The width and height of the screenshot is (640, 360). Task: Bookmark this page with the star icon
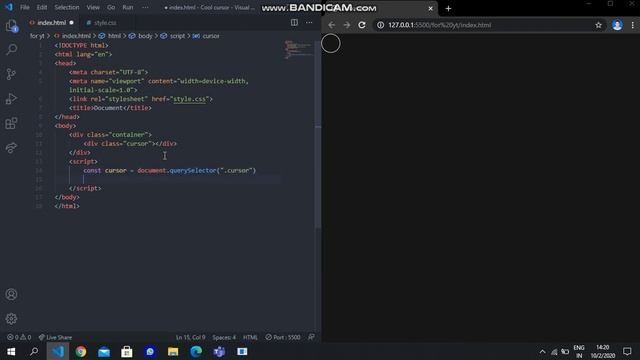(x=598, y=25)
